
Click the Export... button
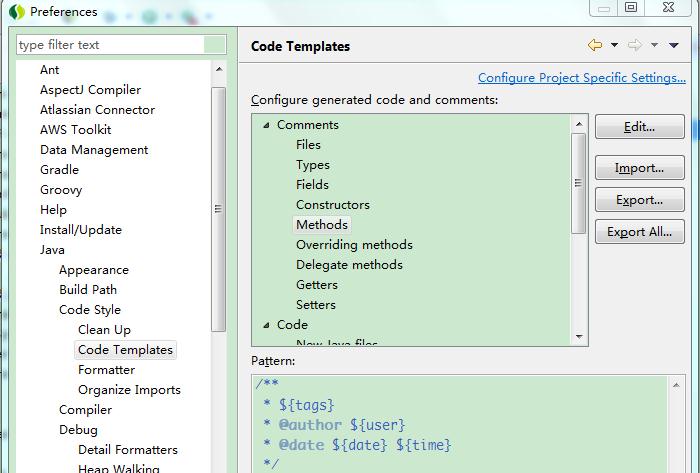click(x=639, y=200)
